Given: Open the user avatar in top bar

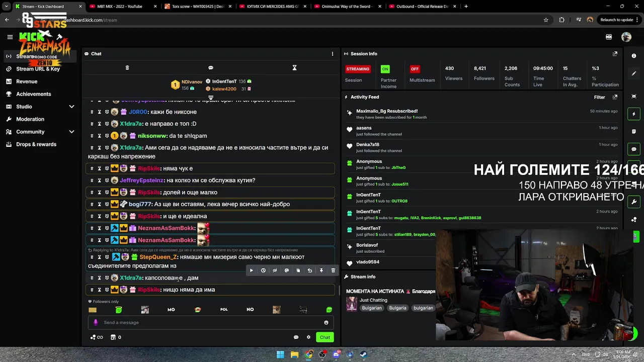Looking at the screenshot, I should point(626,37).
